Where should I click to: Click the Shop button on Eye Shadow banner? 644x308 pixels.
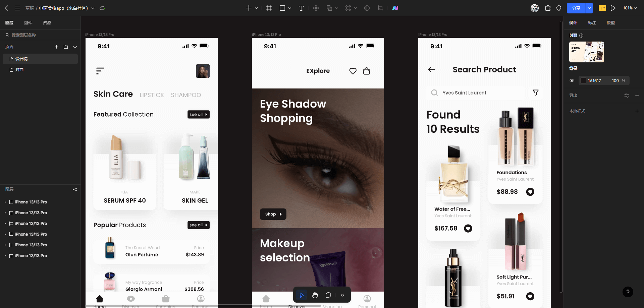tap(273, 214)
